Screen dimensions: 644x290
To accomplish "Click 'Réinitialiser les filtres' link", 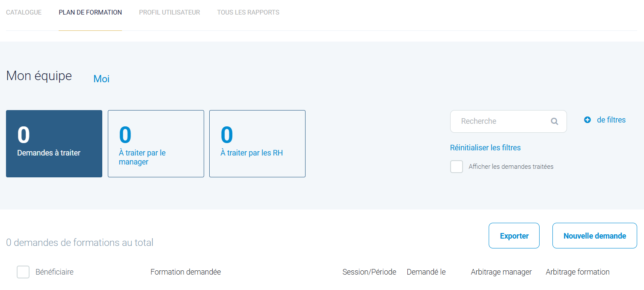I will 485,148.
